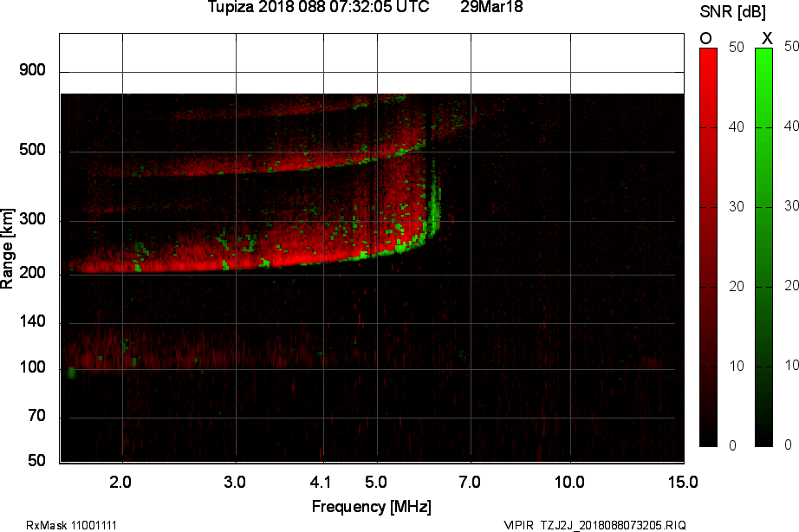799x532 pixels.
Task: Click the O label above the red bar
Action: click(x=705, y=38)
